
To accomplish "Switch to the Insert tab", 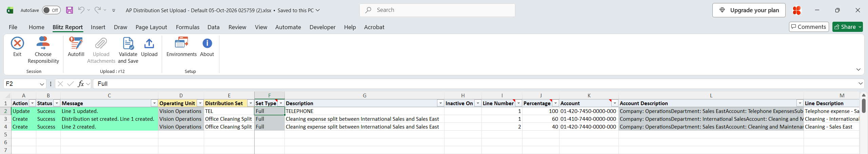I will pos(98,27).
